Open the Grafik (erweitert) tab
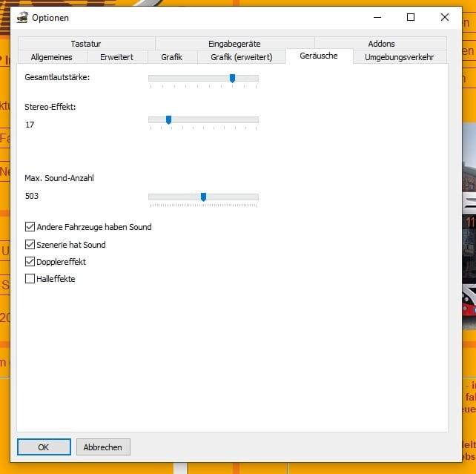The image size is (476, 474). click(242, 57)
